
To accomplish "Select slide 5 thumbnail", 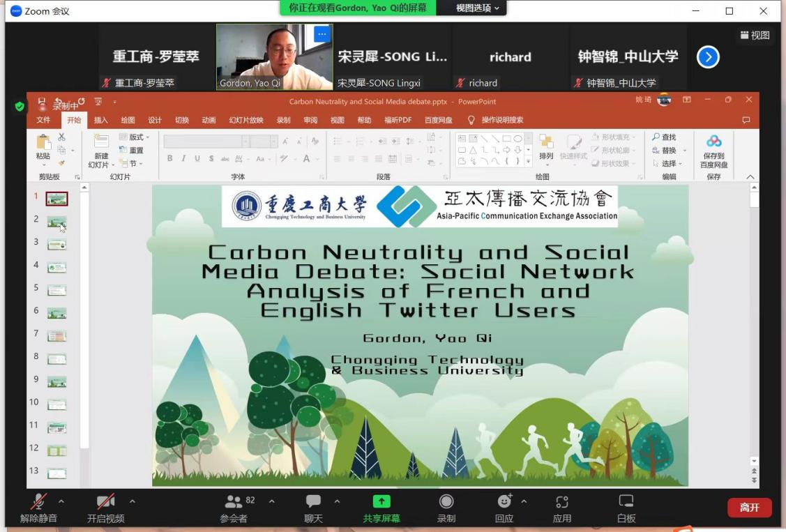I will point(56,290).
